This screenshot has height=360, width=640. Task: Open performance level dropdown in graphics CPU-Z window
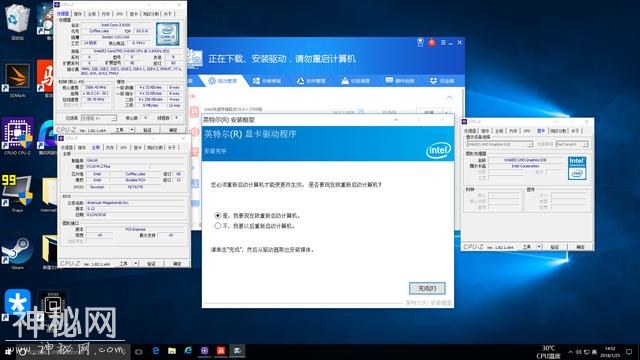[572, 144]
